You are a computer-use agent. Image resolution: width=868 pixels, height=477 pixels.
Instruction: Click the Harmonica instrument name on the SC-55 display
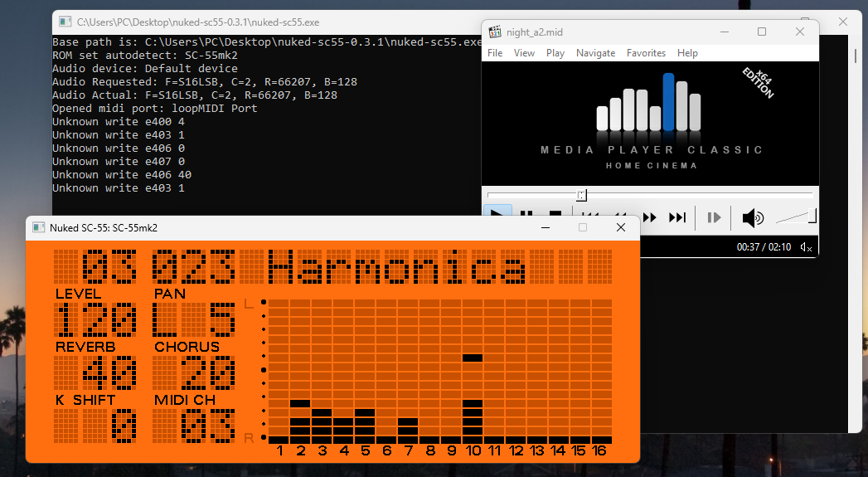(x=396, y=266)
